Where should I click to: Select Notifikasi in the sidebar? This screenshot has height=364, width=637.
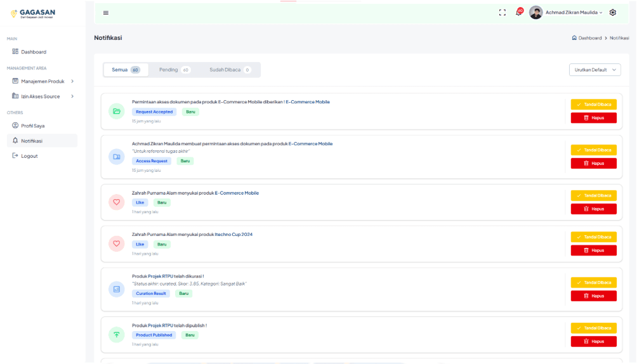pyautogui.click(x=43, y=141)
